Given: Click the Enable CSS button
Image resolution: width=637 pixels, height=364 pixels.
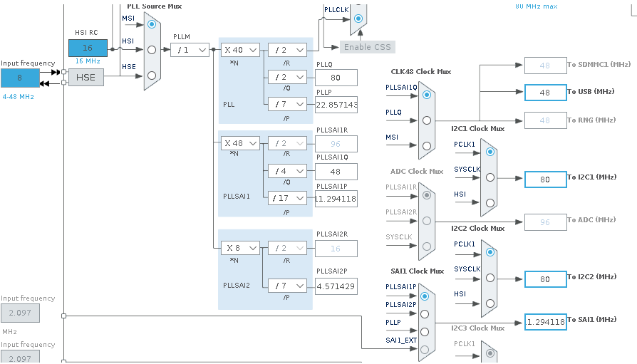Looking at the screenshot, I should click(x=367, y=47).
